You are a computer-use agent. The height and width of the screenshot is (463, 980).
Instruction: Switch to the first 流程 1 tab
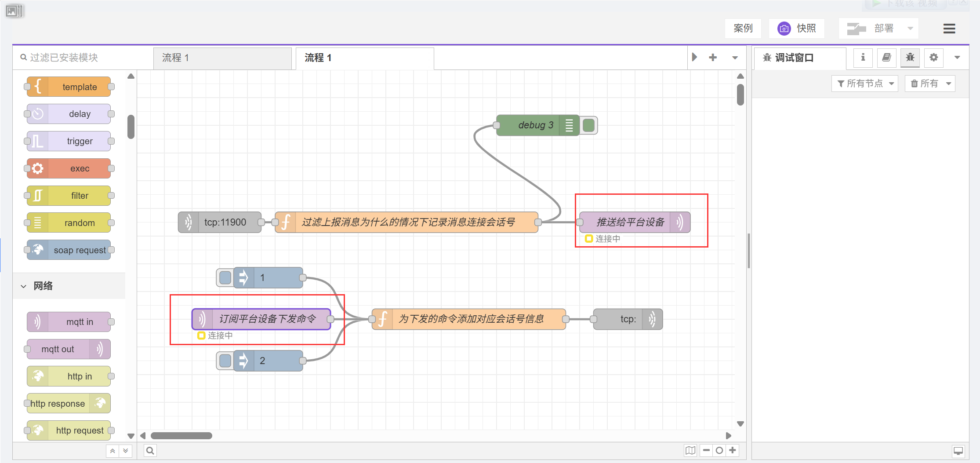(x=222, y=58)
